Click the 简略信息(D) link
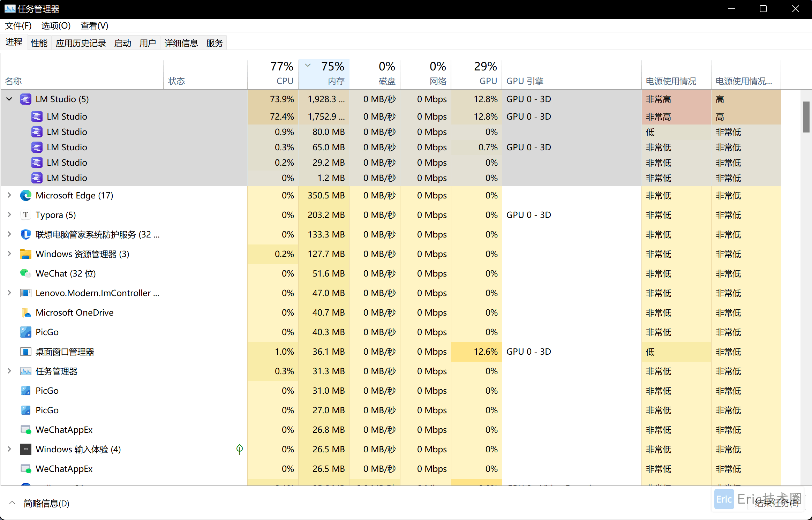This screenshot has height=520, width=812. click(x=46, y=503)
